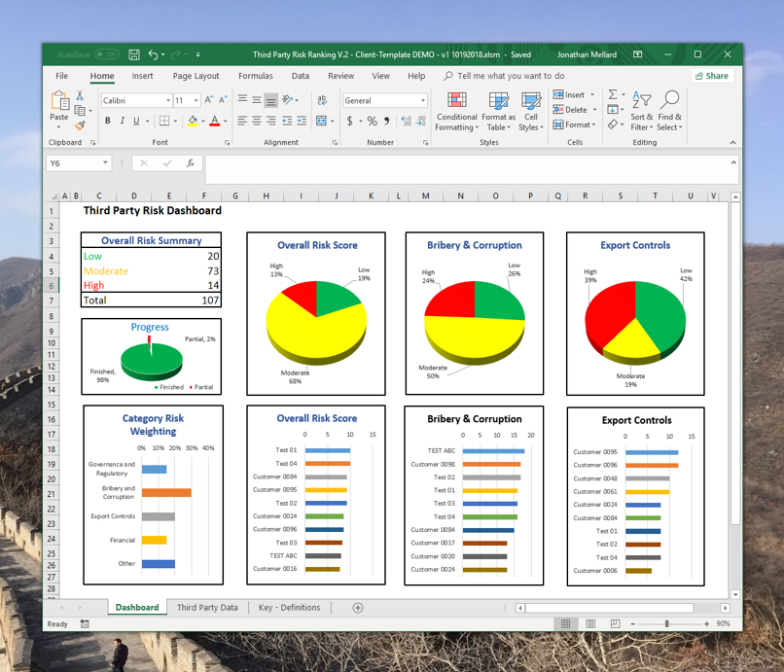Open the Third Party Data sheet tab
The width and height of the screenshot is (784, 672).
pyautogui.click(x=207, y=607)
